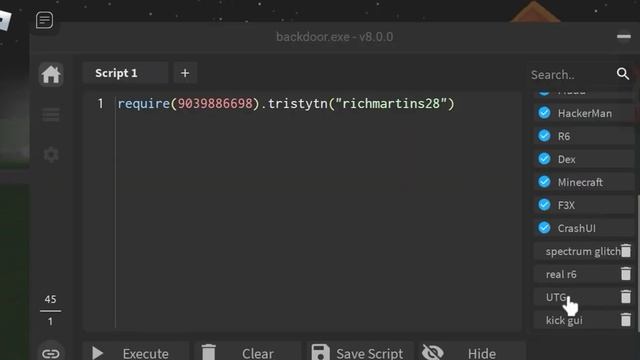Open the chat log icon at top left
This screenshot has height=360, width=640.
coord(44,20)
